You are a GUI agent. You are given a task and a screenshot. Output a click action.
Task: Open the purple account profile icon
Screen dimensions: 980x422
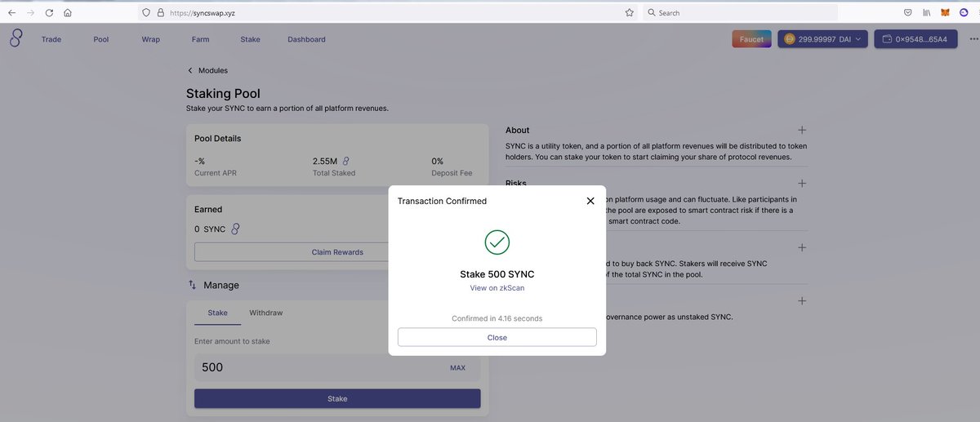(964, 13)
